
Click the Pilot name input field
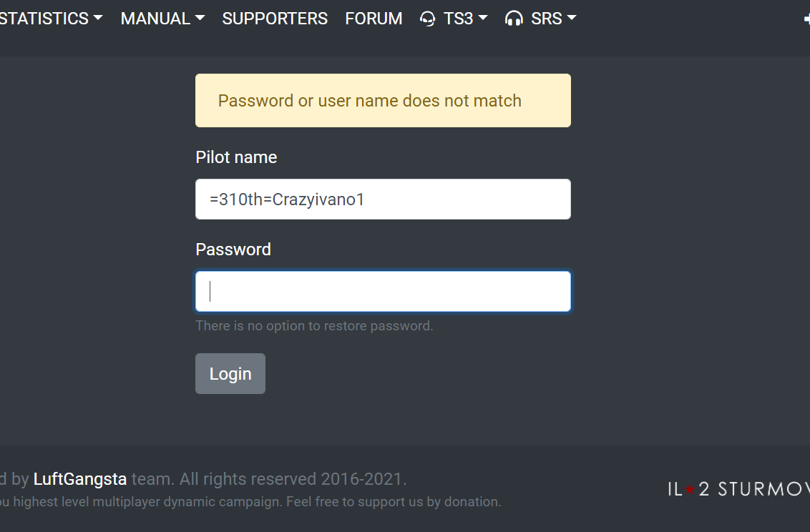point(383,199)
